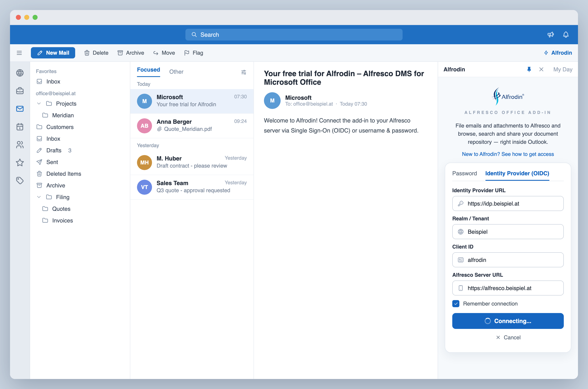Viewport: 588px width, 389px height.
Task: Select the Mail icon in left rail
Action: pyautogui.click(x=20, y=109)
